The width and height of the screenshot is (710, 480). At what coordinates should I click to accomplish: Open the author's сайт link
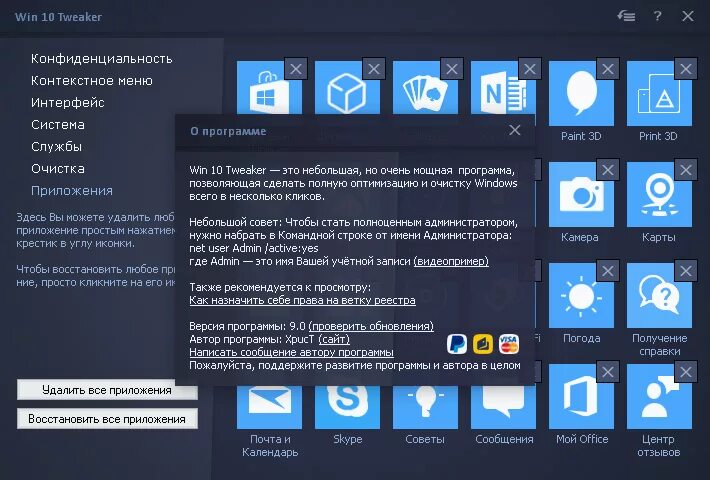tap(334, 339)
